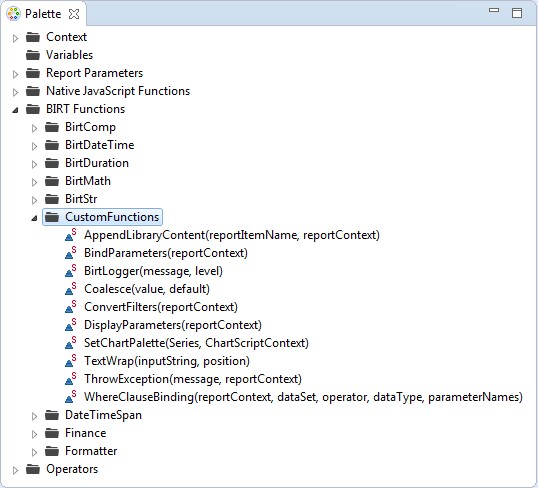
Task: Select ConvertFilters(reportContext) entry
Action: 161,307
